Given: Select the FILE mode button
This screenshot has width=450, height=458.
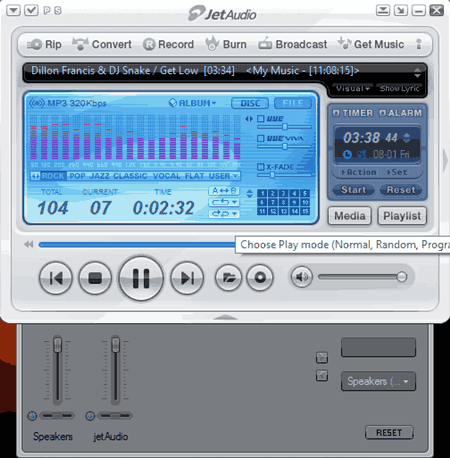Looking at the screenshot, I should click(293, 103).
